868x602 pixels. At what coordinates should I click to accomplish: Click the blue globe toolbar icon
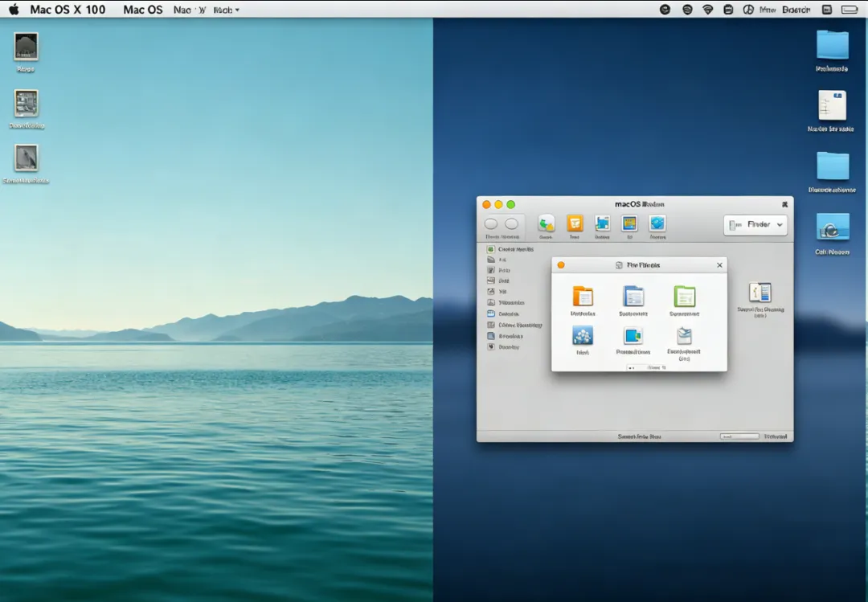[x=657, y=223]
